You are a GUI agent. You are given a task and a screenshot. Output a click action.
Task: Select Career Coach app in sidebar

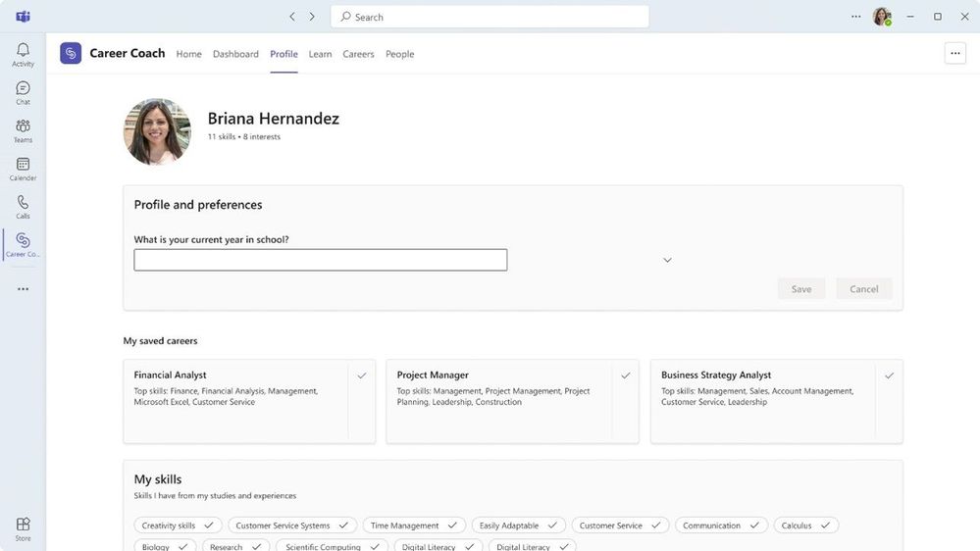pos(24,245)
